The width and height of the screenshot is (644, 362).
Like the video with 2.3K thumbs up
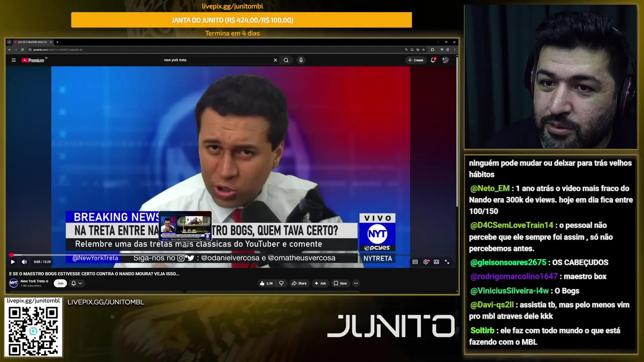(x=267, y=283)
